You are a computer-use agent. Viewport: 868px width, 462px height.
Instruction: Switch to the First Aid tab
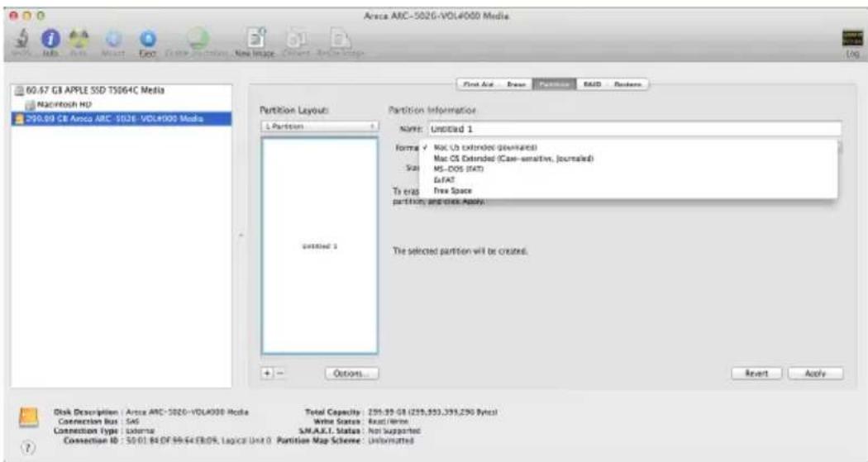[x=478, y=84]
